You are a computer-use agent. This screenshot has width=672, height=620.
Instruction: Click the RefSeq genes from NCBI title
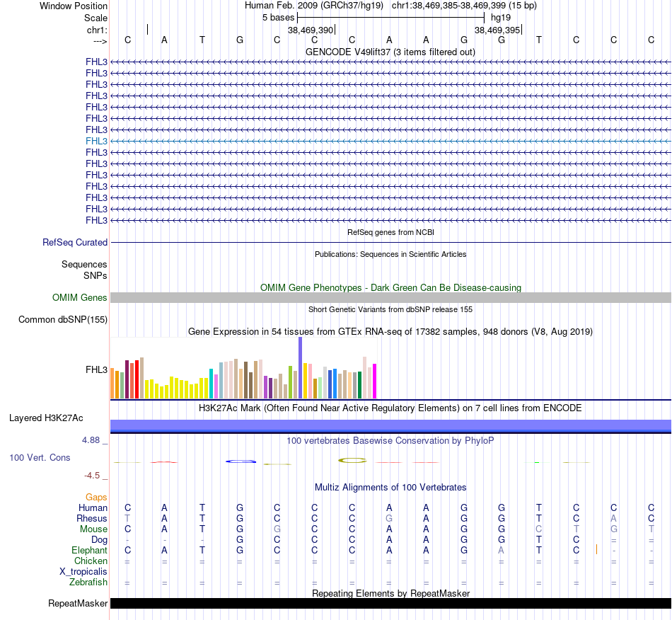[x=390, y=232]
